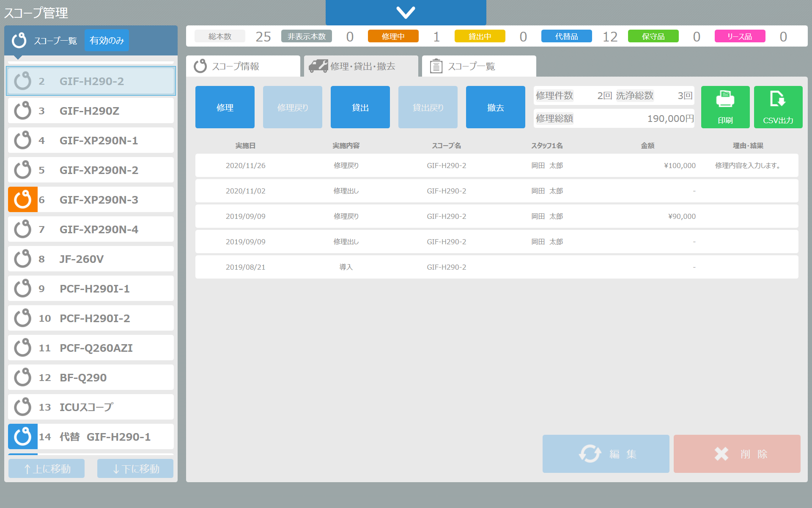Image resolution: width=812 pixels, height=508 pixels.
Task: Click the scope icon in スコープ一覧 header
Action: [19, 40]
